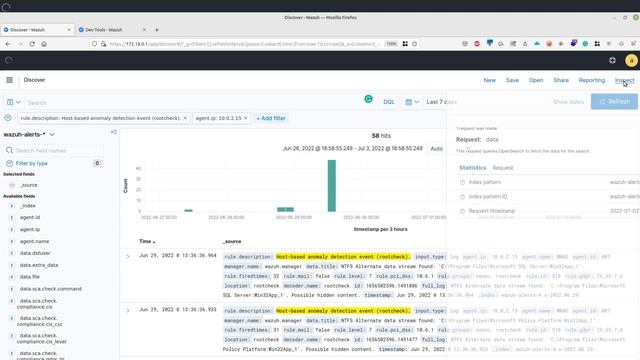Open the hamburger navigation menu
Image resolution: width=640 pixels, height=360 pixels.
point(9,80)
